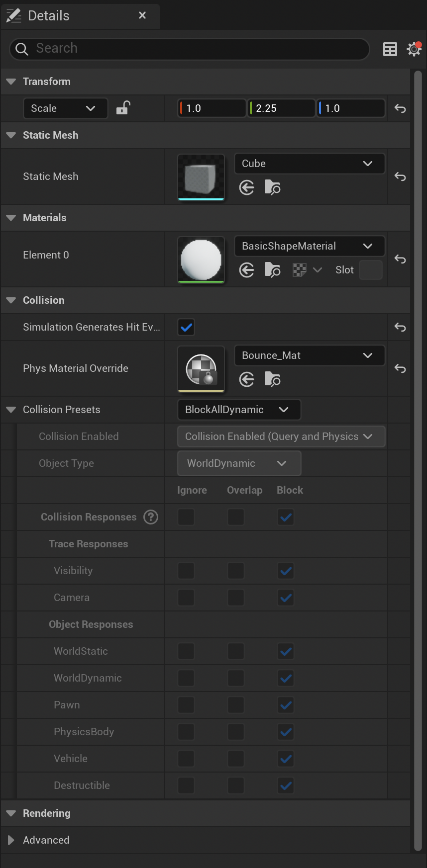The image size is (427, 868).
Task: Open texture options chevron next to checker icon
Action: [318, 270]
